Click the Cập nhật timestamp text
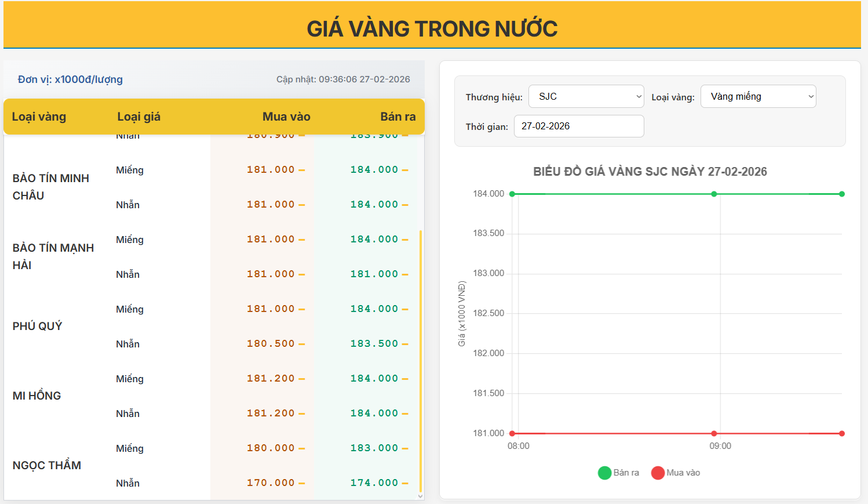The width and height of the screenshot is (868, 504). (343, 79)
